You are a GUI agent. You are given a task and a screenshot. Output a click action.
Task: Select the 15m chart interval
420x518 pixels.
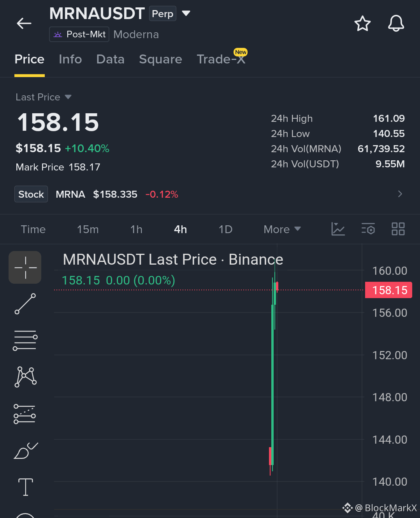88,229
